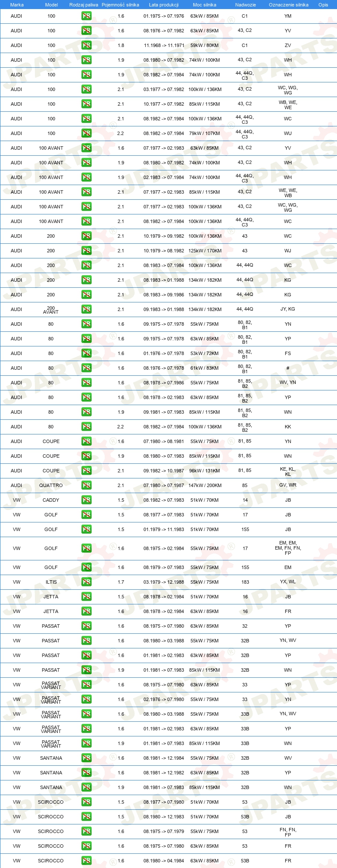Click petrol fuel icon in VW JETTA FR row
The width and height of the screenshot is (337, 868).
(86, 611)
